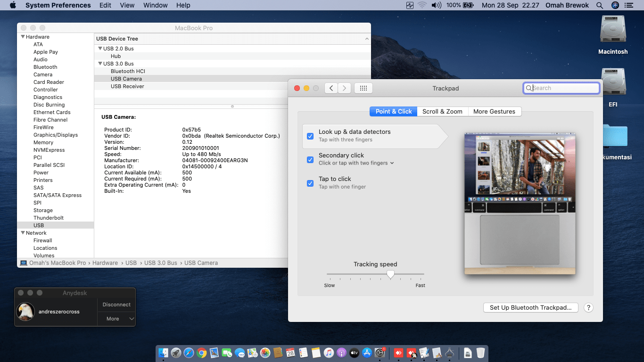Collapse the USB 3.0 Bus tree node

click(x=100, y=64)
